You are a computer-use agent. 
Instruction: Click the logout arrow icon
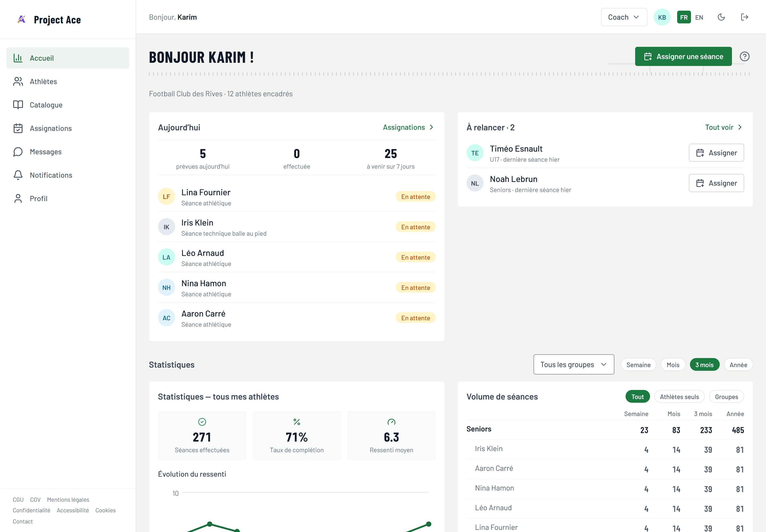tap(745, 17)
